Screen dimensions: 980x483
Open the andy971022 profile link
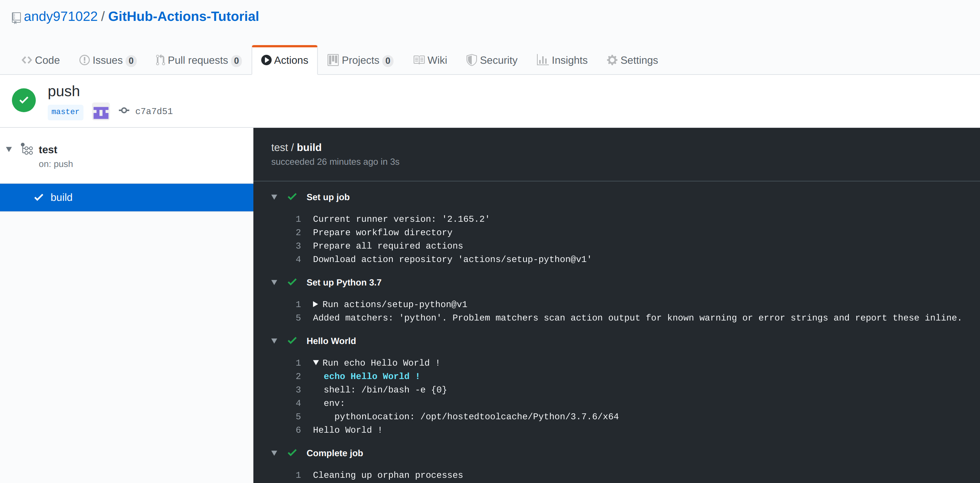pos(60,16)
